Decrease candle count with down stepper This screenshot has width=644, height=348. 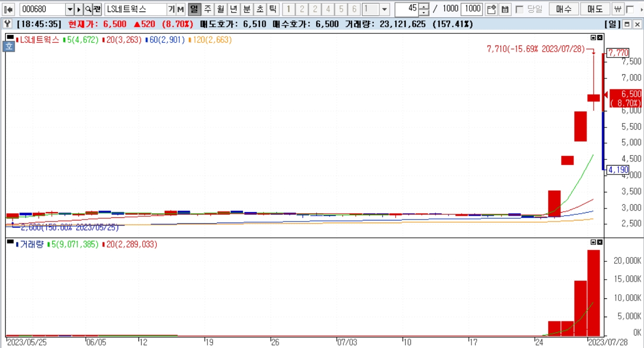pyautogui.click(x=424, y=12)
